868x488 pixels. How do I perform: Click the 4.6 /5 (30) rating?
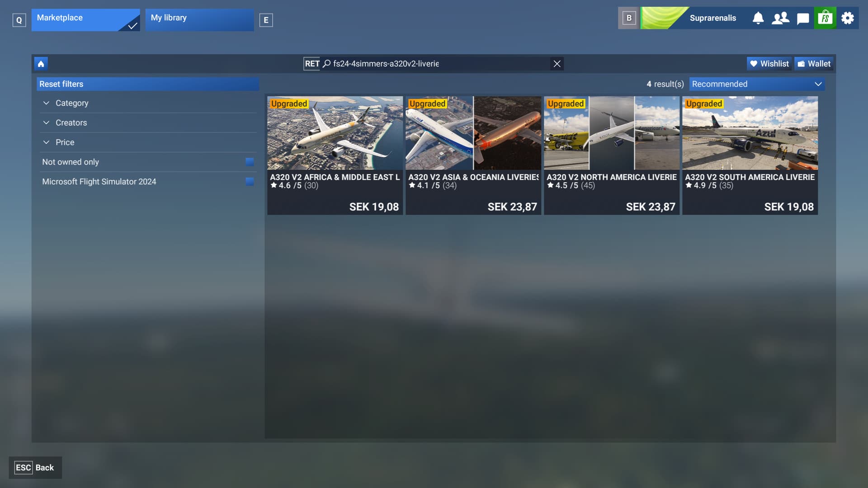tap(294, 186)
